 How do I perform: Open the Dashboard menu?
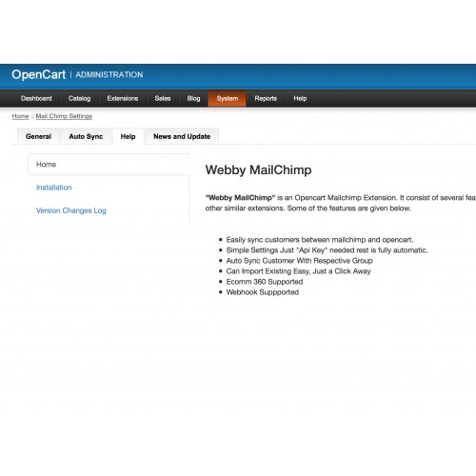(x=36, y=98)
